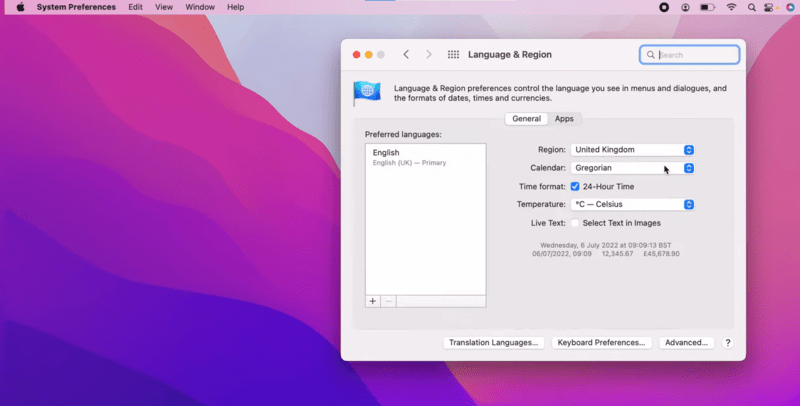Click the 'Time format:' label

(542, 187)
